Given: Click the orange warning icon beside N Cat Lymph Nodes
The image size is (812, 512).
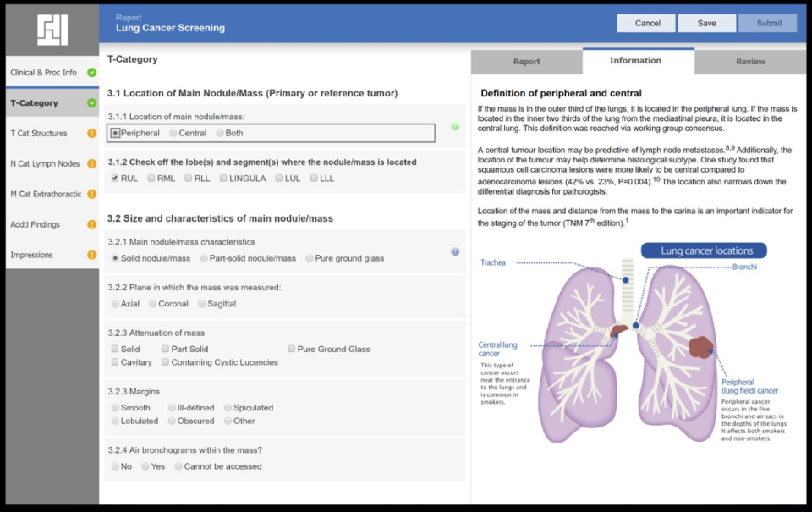Looking at the screenshot, I should click(x=92, y=163).
